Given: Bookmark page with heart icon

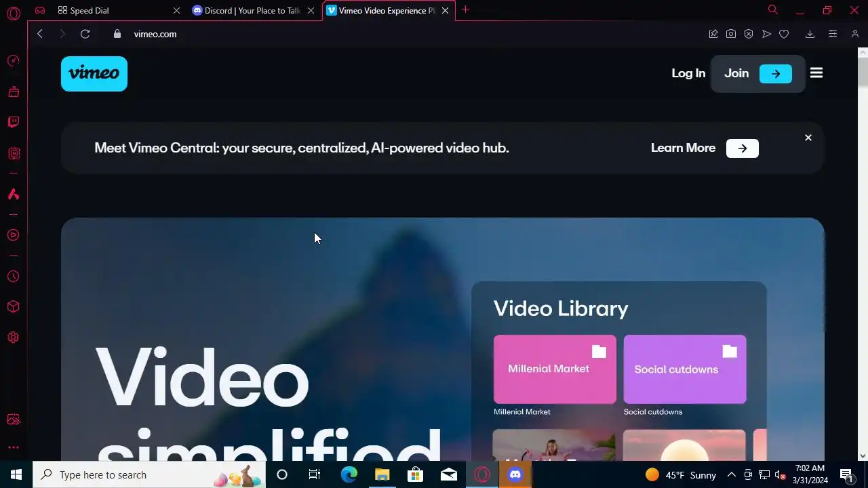Looking at the screenshot, I should pos(784,34).
